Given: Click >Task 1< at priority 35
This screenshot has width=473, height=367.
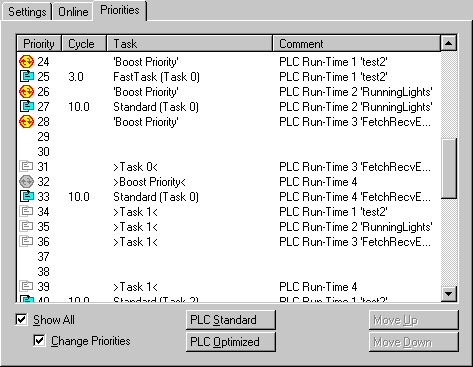Looking at the screenshot, I should [135, 227].
